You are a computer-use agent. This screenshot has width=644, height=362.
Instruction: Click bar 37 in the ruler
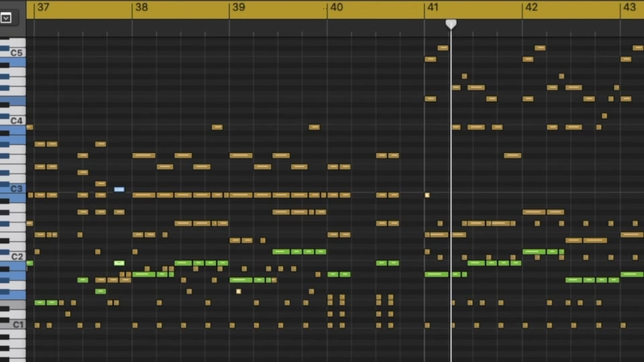point(43,7)
